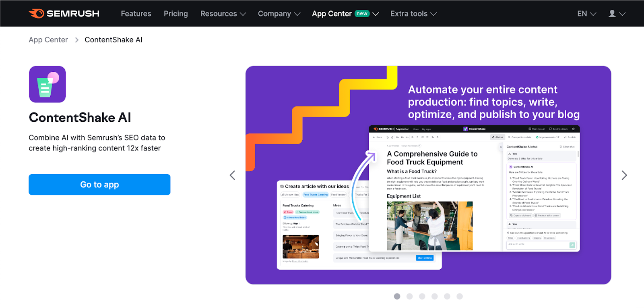Screen dimensions: 644x308
Task: Click the large ContentShake AI heading
Action: [x=80, y=118]
